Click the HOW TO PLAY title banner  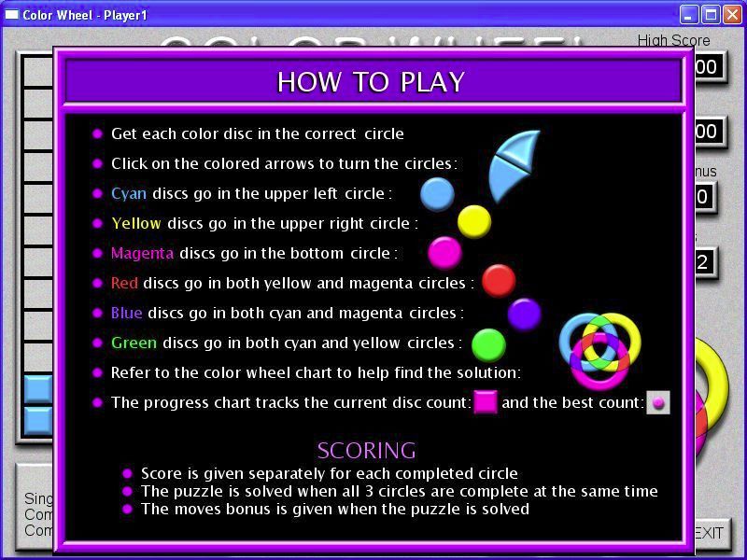click(372, 82)
